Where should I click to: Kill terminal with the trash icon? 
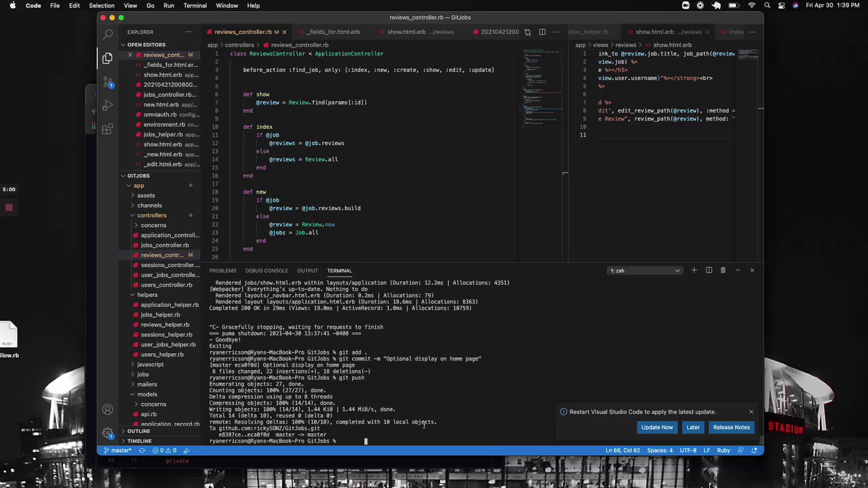click(723, 270)
